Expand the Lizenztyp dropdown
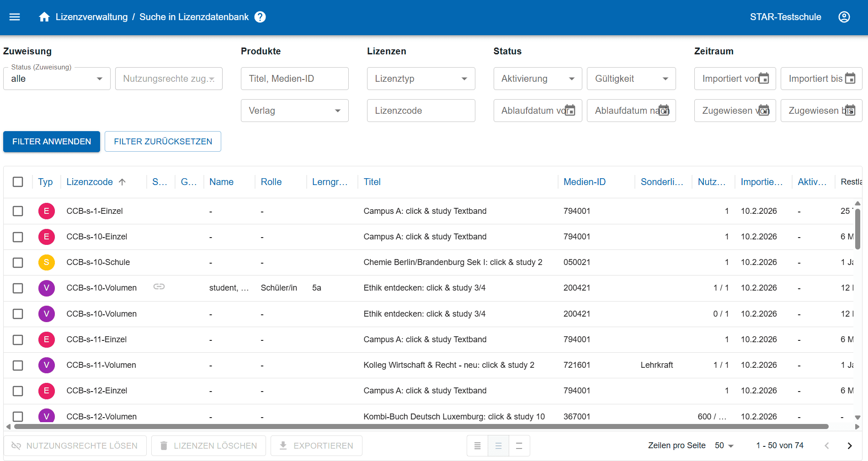This screenshot has width=868, height=461. (421, 79)
